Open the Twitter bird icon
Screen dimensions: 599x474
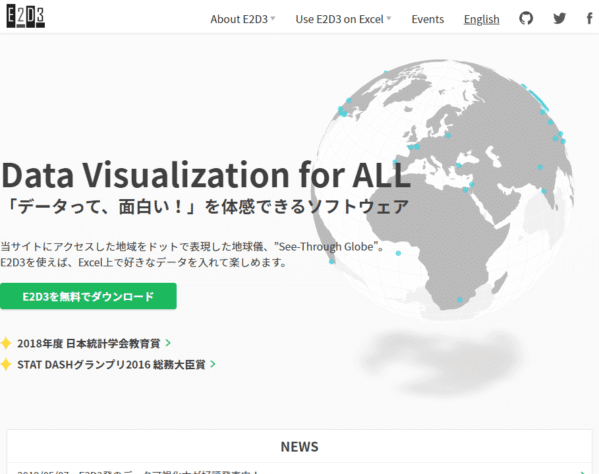pos(560,18)
